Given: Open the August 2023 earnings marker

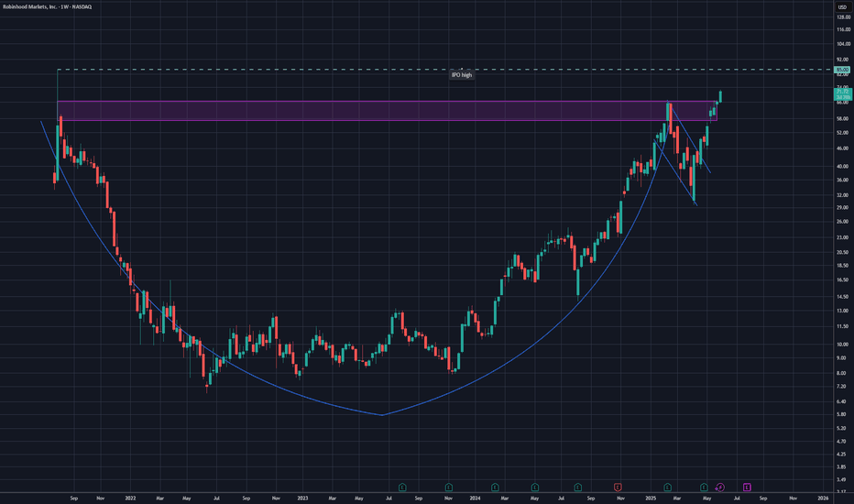Looking at the screenshot, I should tap(402, 488).
